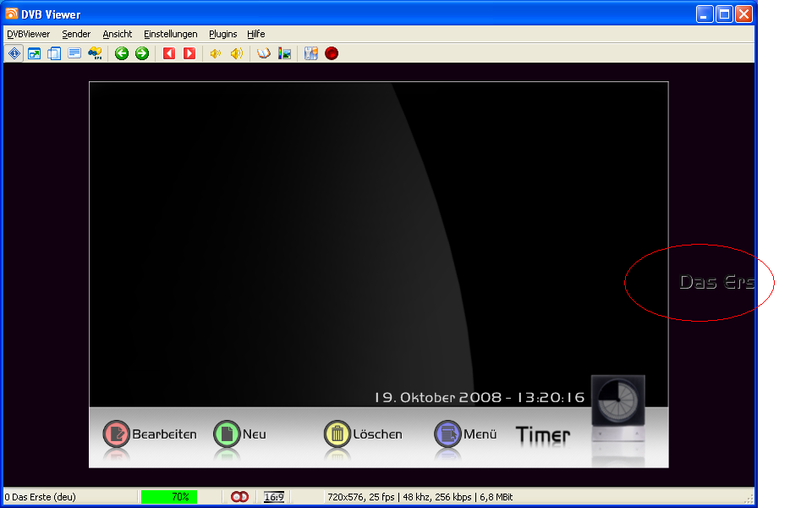This screenshot has width=812, height=508.
Task: Lower volume with small speaker icon
Action: click(x=216, y=53)
